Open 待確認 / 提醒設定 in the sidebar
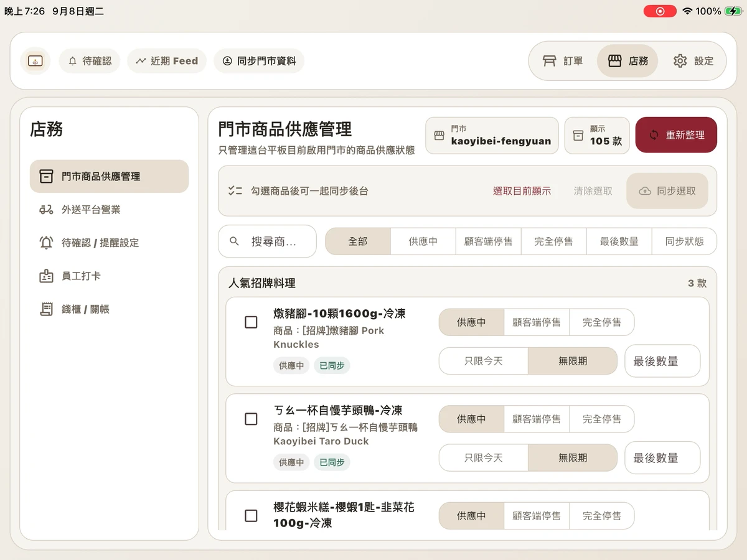747x560 pixels. (x=109, y=243)
